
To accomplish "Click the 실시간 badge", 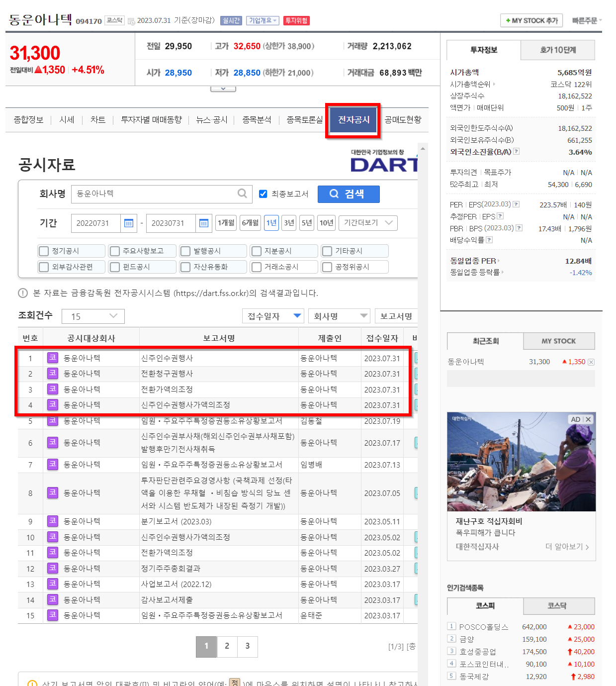I will click(231, 20).
